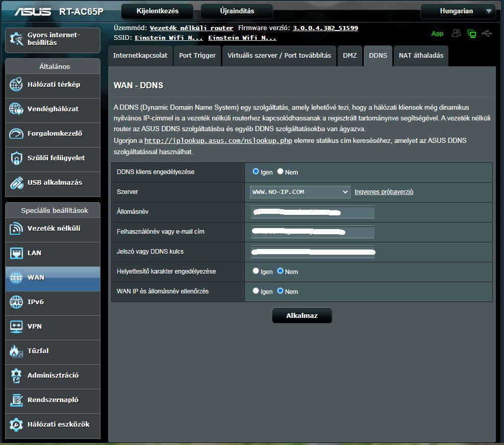Click the Kijelentkezés logout button

coord(158,11)
